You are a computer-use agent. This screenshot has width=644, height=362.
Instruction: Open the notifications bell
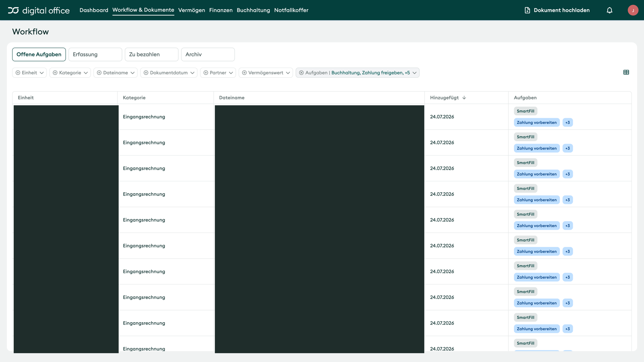point(609,10)
